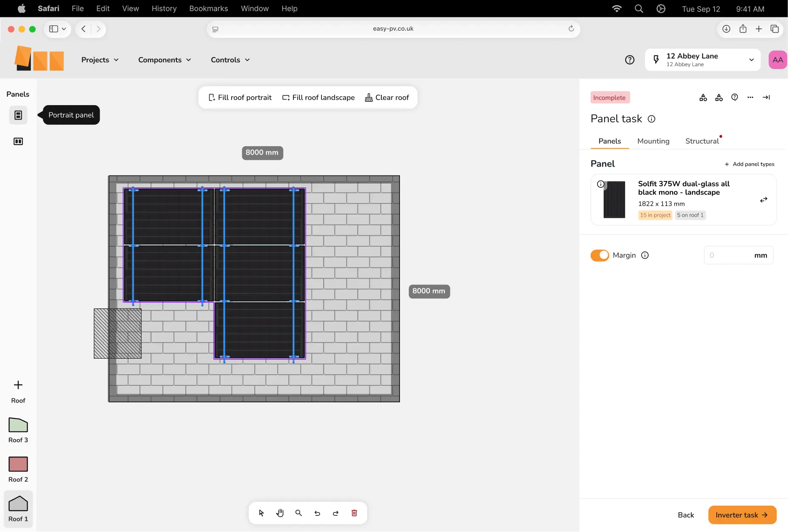Screen dimensions: 788x532
Task: Choose the pointer select tool
Action: coord(261,513)
